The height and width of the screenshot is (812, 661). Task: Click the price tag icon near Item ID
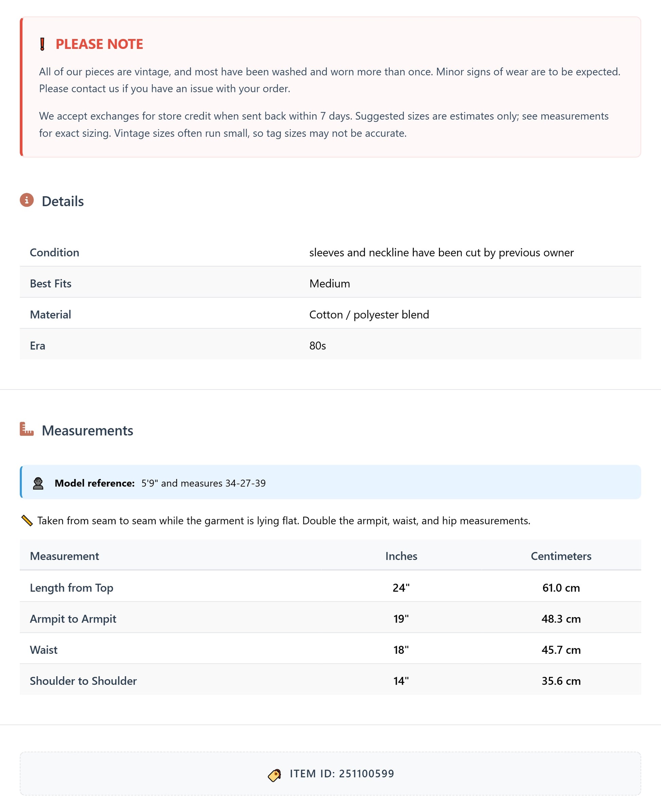(x=274, y=774)
